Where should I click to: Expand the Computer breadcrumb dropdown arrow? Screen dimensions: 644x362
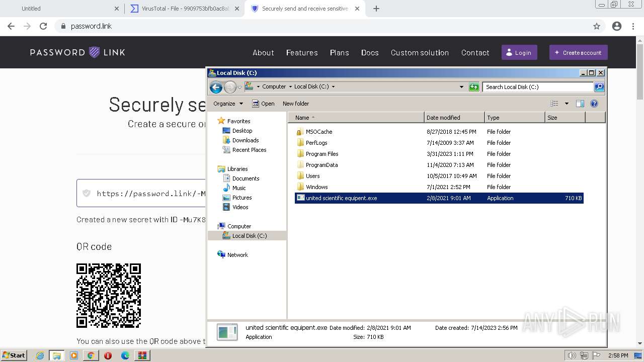point(290,86)
